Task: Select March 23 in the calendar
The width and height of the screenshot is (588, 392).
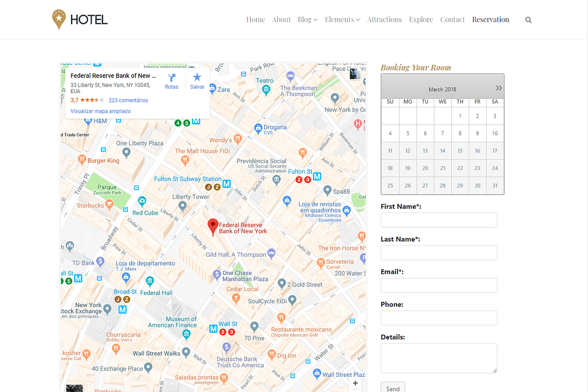Action: (477, 168)
